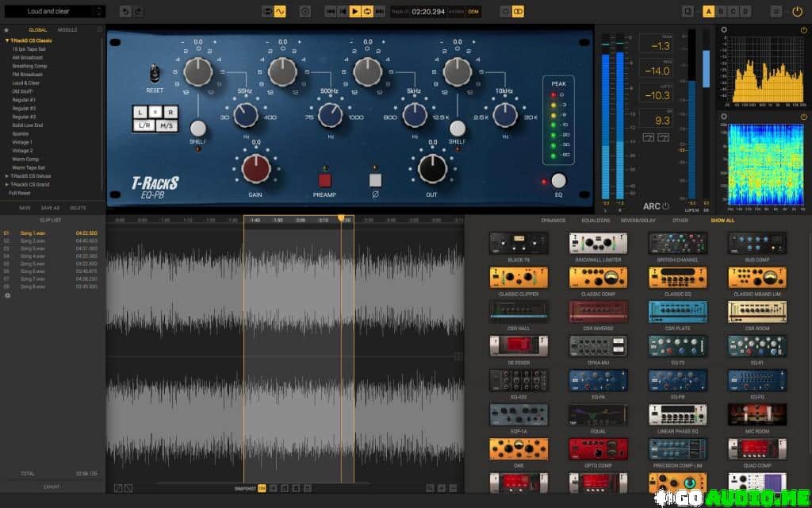Expand the T-RackS CS Grand preset folder

(x=7, y=184)
